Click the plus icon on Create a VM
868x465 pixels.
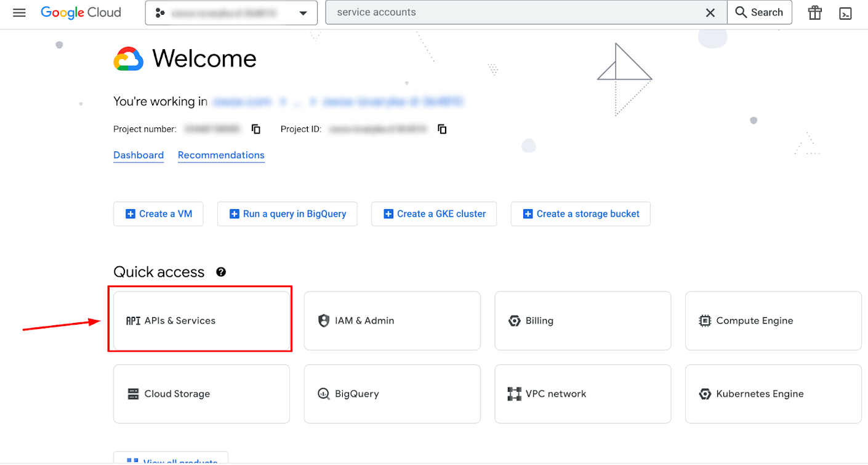(x=130, y=214)
